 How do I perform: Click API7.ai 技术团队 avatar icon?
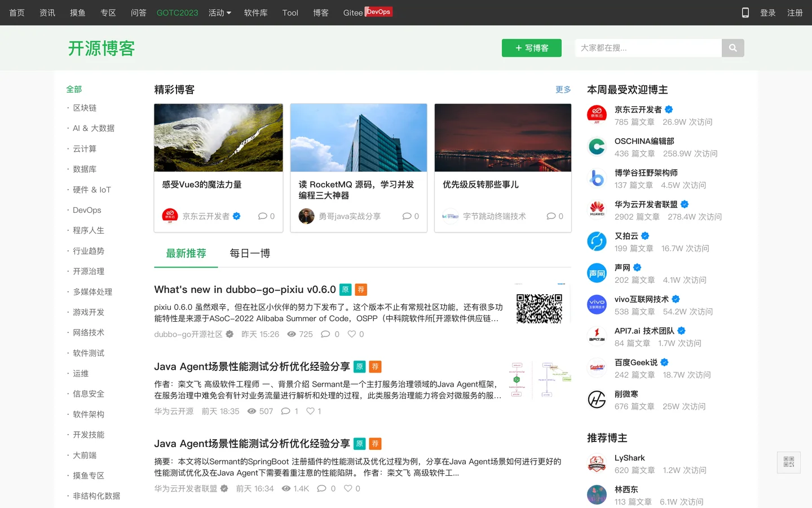pyautogui.click(x=597, y=336)
